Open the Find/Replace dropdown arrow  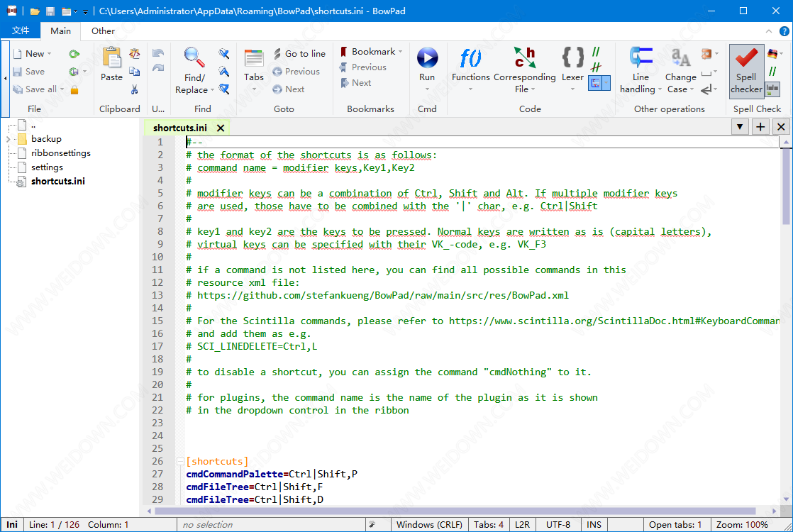pyautogui.click(x=212, y=90)
